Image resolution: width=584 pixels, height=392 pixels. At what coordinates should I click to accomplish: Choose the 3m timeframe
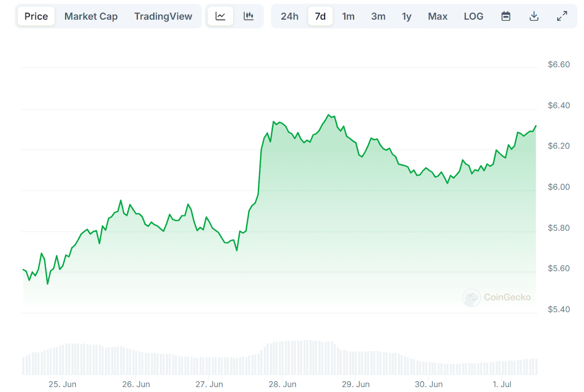pyautogui.click(x=378, y=16)
